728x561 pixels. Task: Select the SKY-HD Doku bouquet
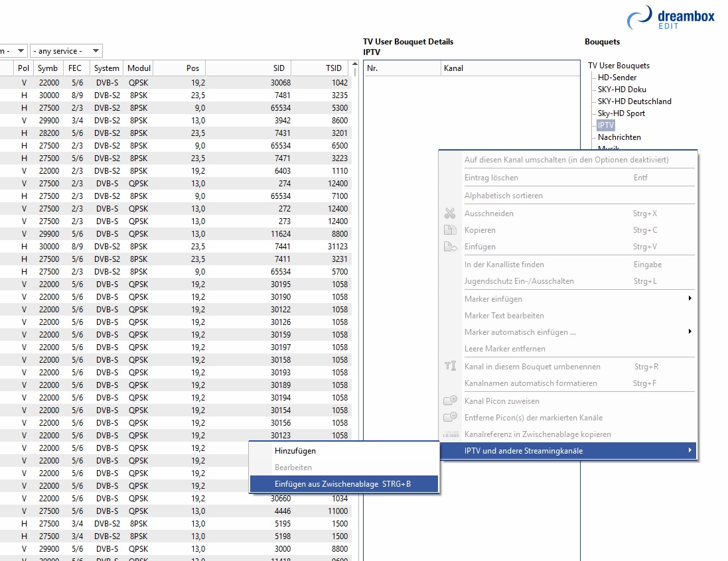pyautogui.click(x=621, y=90)
